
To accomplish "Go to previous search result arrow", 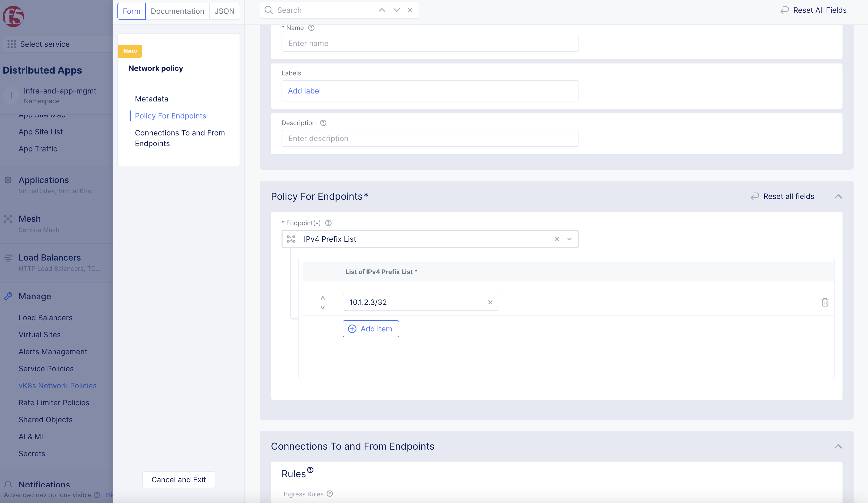I will (x=382, y=10).
